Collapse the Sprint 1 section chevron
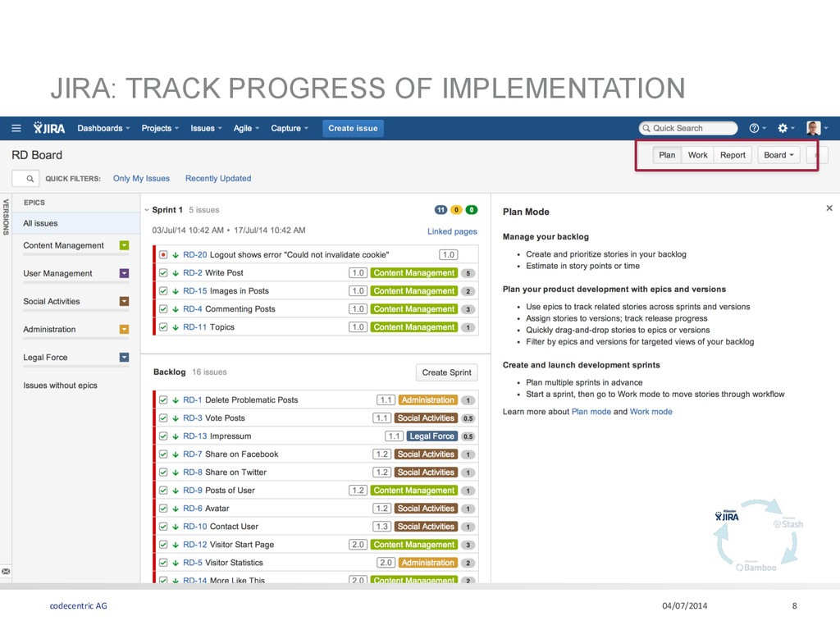The height and width of the screenshot is (630, 840). (147, 210)
